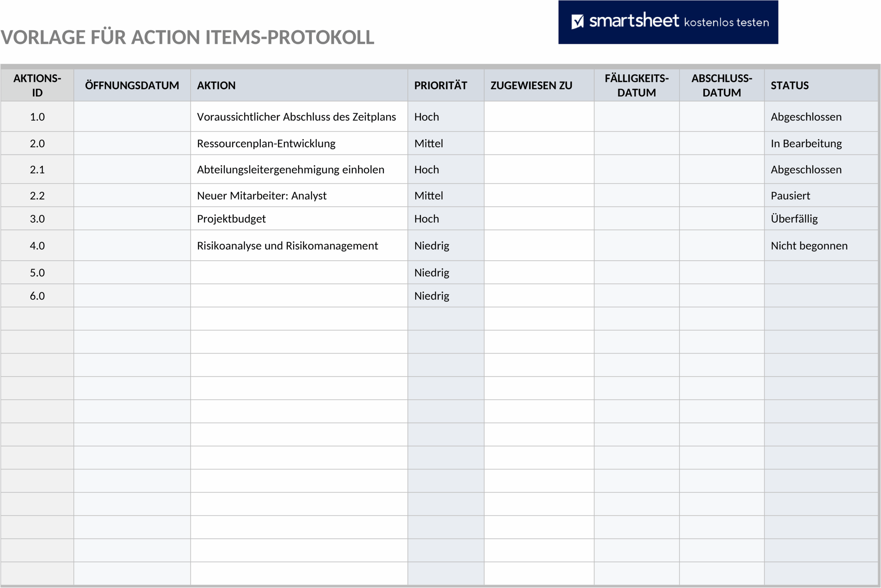This screenshot has height=588, width=881.
Task: Select the STATUS column header
Action: click(x=821, y=85)
